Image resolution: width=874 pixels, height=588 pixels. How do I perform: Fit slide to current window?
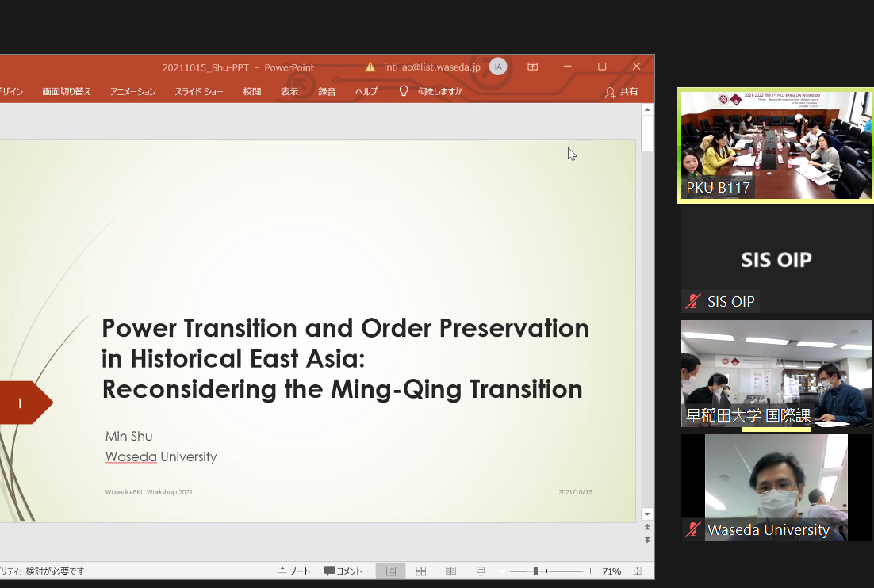pos(638,571)
